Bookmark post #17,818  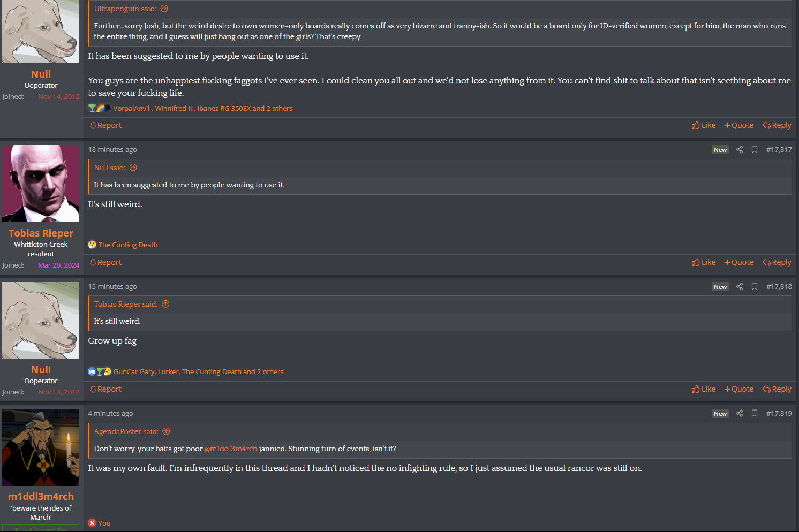pos(755,287)
